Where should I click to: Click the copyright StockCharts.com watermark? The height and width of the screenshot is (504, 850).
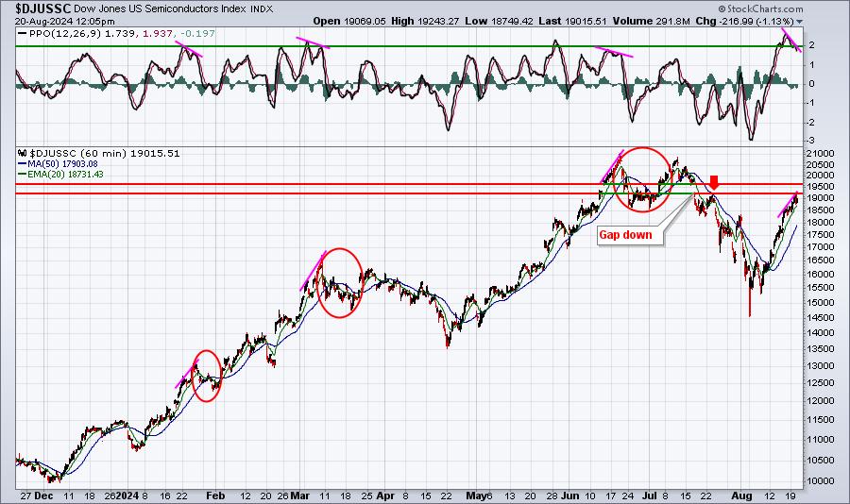click(x=760, y=8)
